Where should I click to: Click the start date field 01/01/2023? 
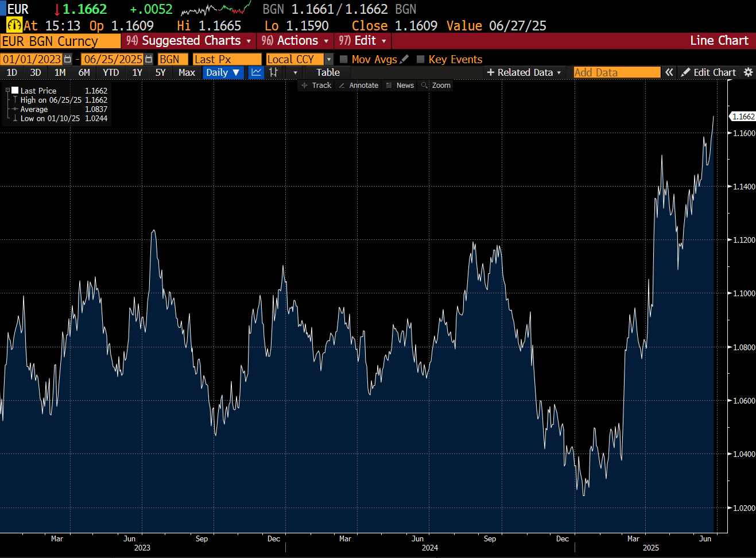[x=32, y=59]
